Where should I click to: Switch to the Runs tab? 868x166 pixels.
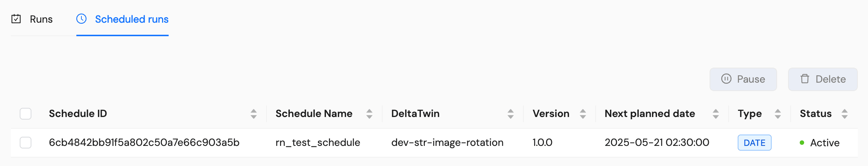41,19
